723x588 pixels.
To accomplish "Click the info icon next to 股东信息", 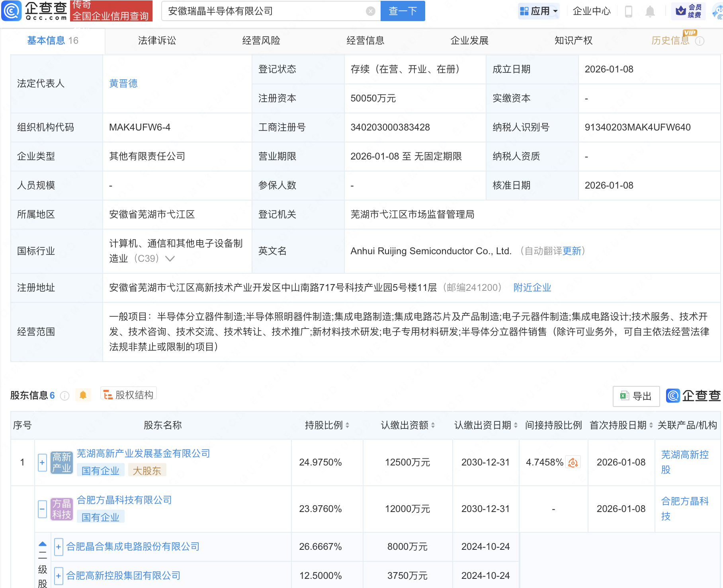I will [64, 395].
